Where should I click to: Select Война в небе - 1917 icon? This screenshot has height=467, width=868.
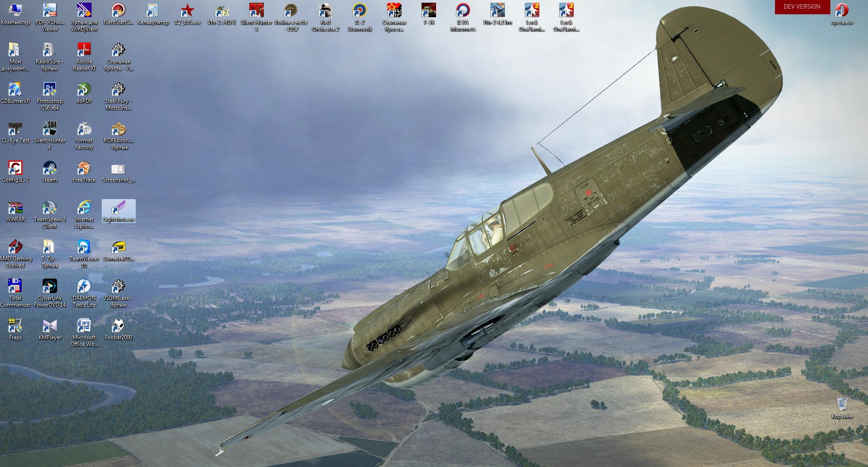coord(291,17)
